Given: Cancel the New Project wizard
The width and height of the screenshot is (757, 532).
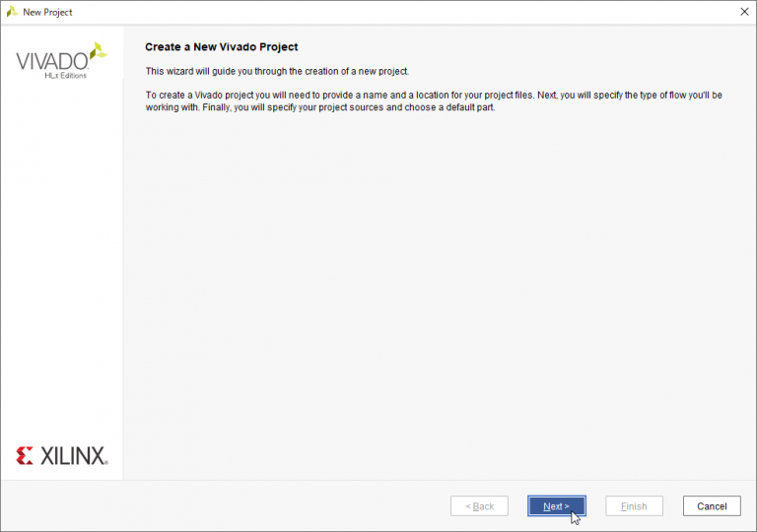Looking at the screenshot, I should [x=711, y=506].
